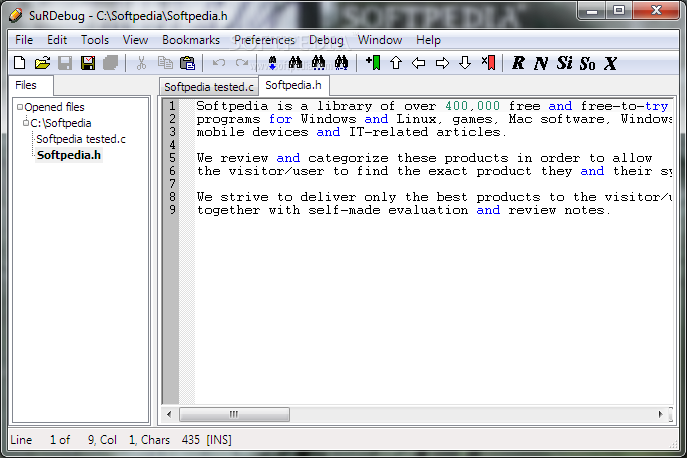Image resolution: width=687 pixels, height=458 pixels.
Task: Click the SuRDebug pencil icon in title bar
Action: tap(16, 15)
